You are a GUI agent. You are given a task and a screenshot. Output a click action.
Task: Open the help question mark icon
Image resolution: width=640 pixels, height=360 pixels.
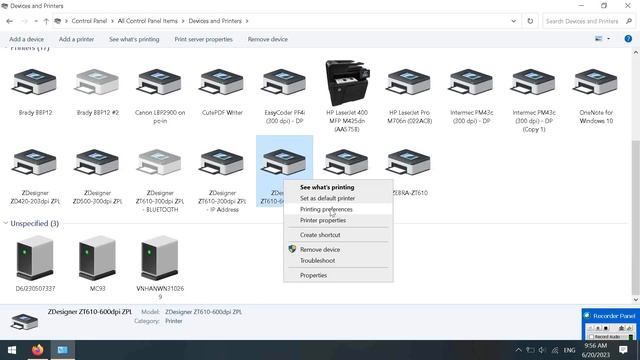pyautogui.click(x=628, y=39)
